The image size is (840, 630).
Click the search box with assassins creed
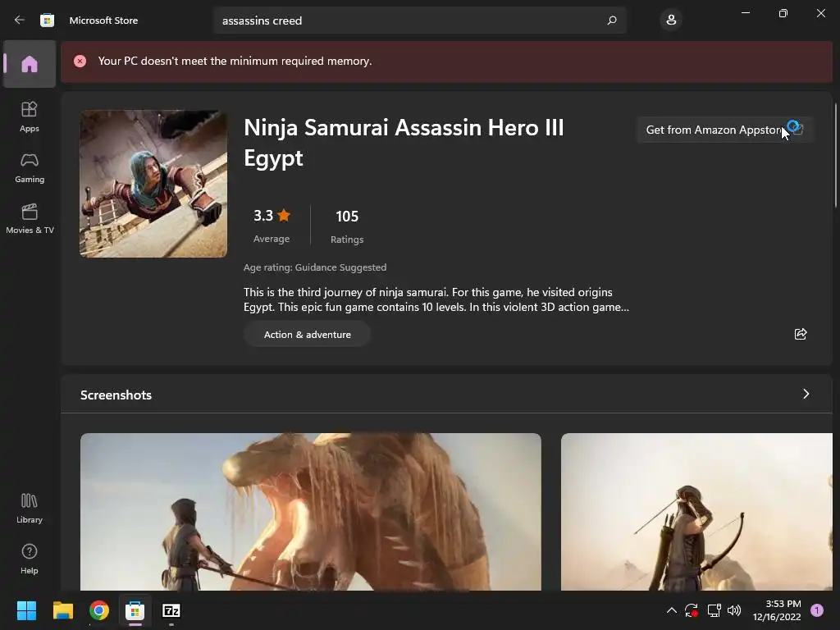pyautogui.click(x=419, y=21)
